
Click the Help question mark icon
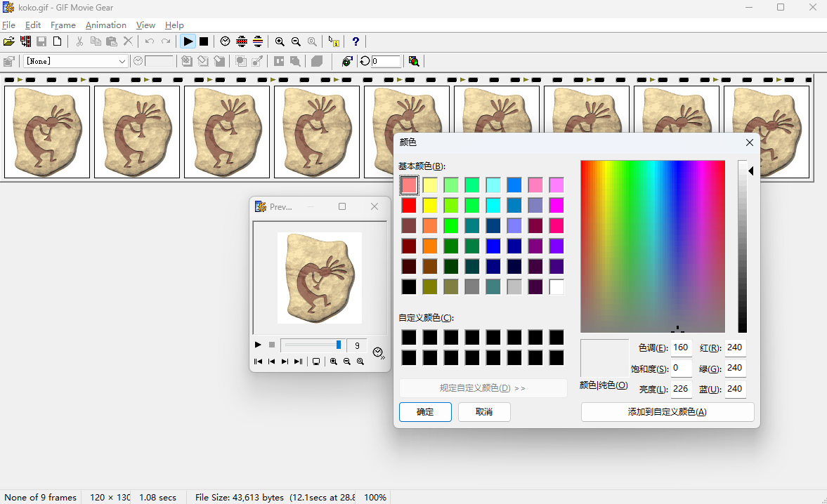356,41
